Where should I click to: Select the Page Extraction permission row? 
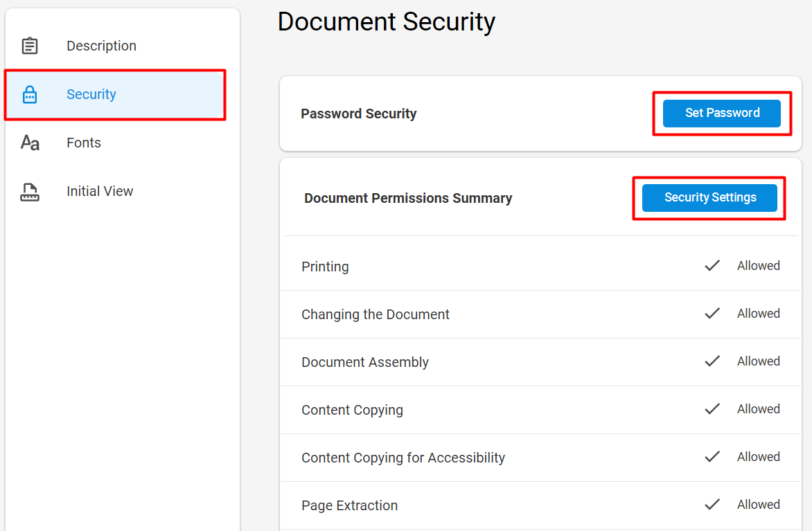click(540, 505)
